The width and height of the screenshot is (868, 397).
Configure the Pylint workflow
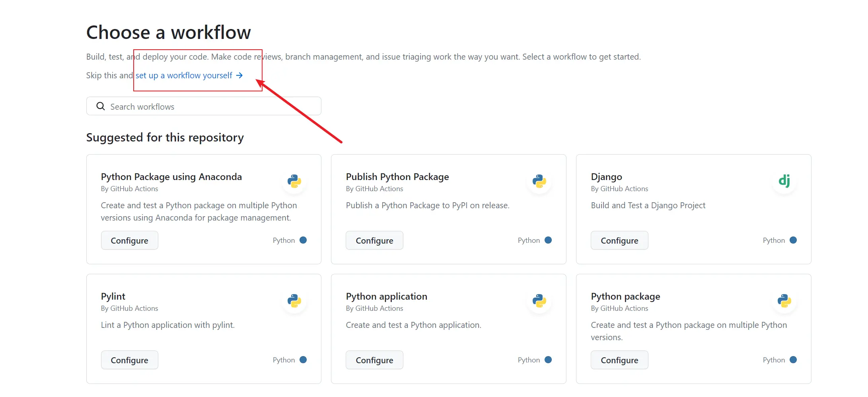pyautogui.click(x=129, y=360)
